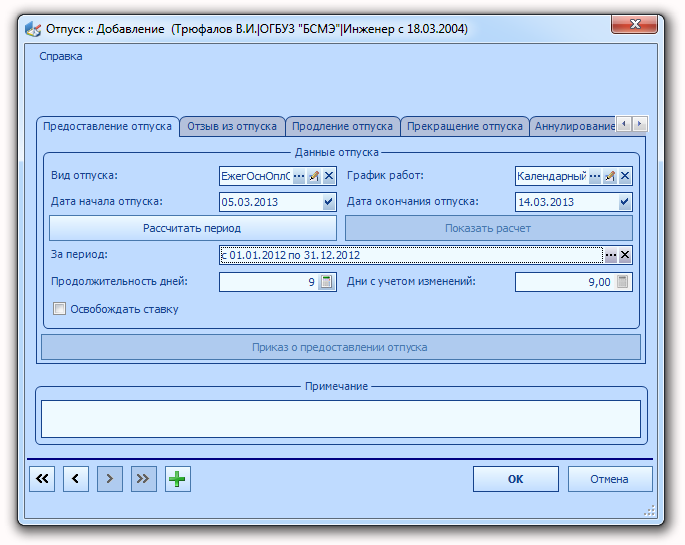Open calculator for Продолжительность дней field
This screenshot has height=545, width=685.
click(326, 282)
